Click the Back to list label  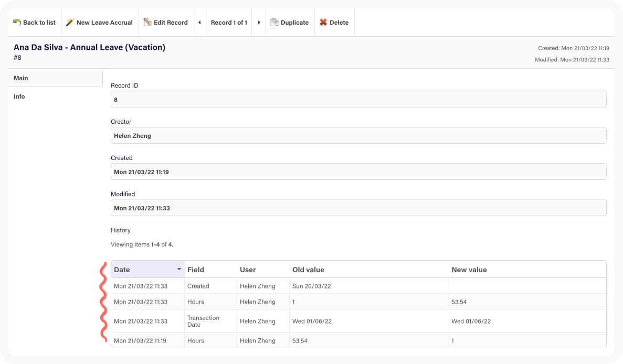point(39,23)
